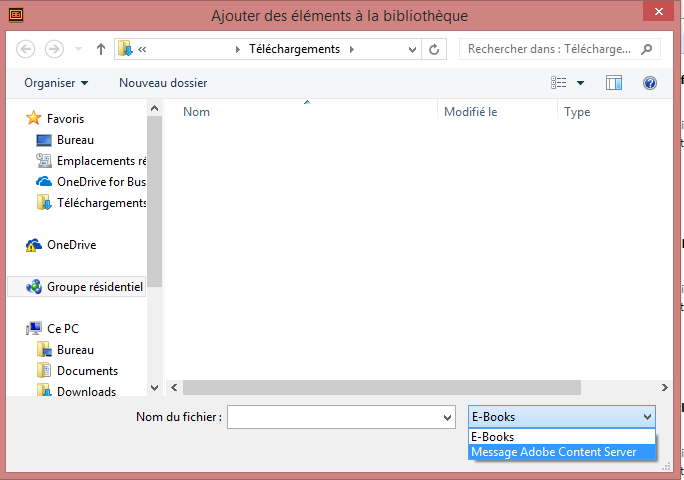The width and height of the screenshot is (684, 480).
Task: Click the Téléchargements breadcrumb in address bar
Action: tap(294, 49)
